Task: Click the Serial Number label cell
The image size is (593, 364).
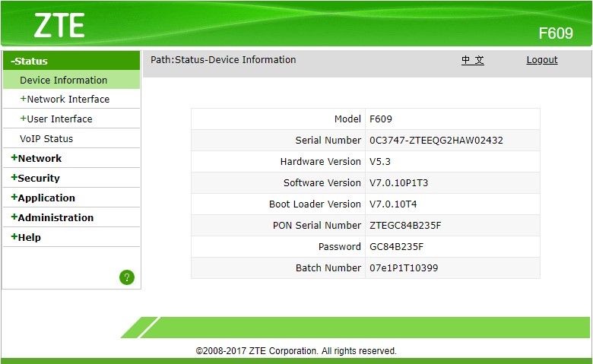Action: pyautogui.click(x=278, y=141)
